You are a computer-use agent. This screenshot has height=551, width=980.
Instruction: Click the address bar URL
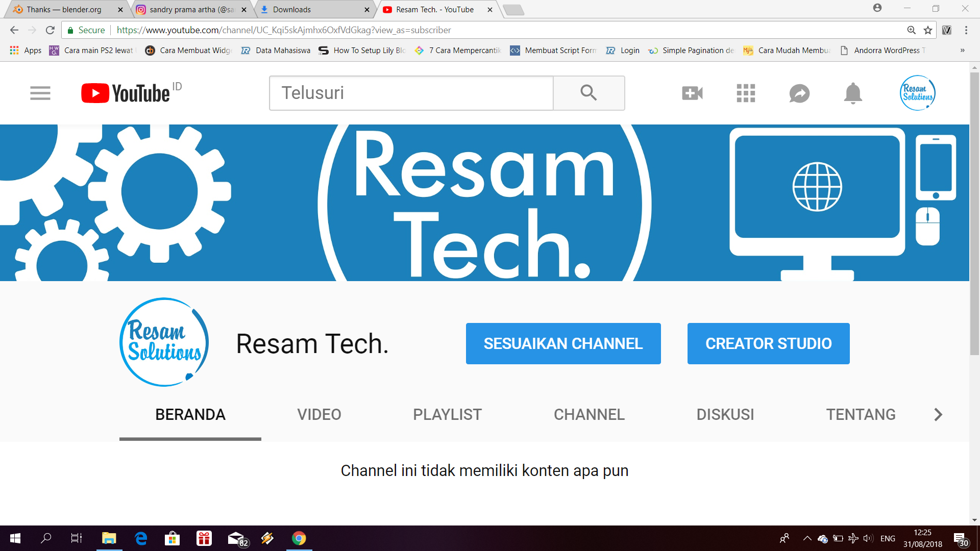tap(284, 30)
